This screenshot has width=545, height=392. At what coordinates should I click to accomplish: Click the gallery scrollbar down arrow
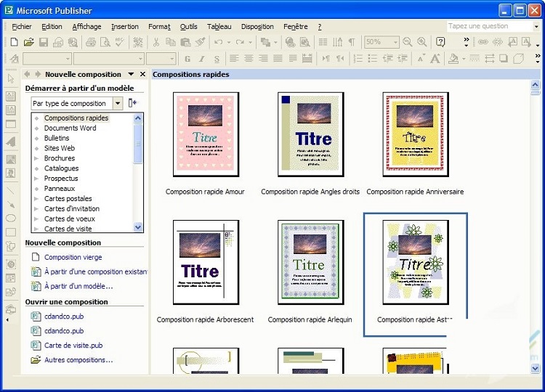pos(536,368)
